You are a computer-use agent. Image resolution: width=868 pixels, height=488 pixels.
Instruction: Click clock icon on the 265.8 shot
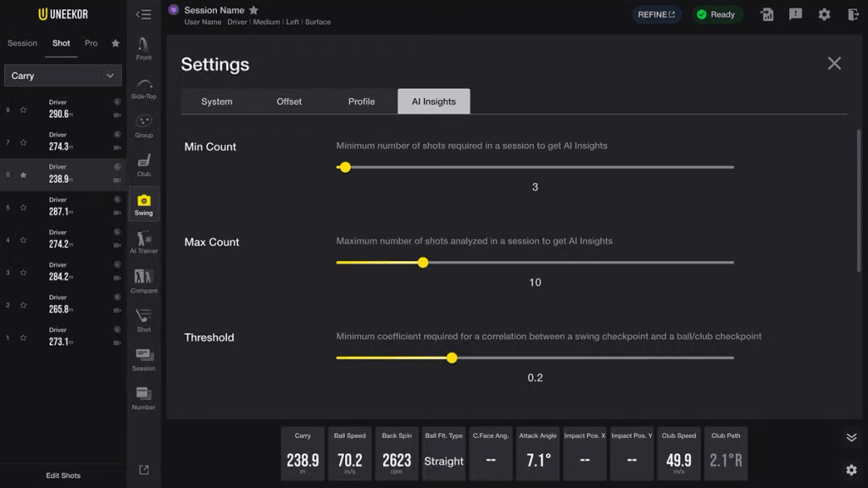(117, 297)
